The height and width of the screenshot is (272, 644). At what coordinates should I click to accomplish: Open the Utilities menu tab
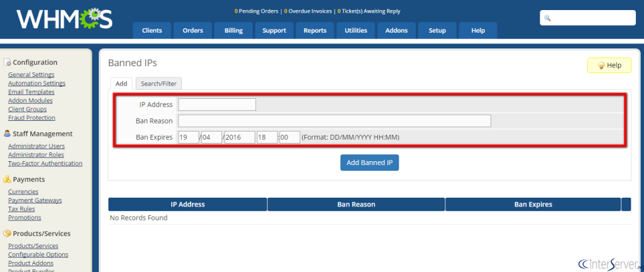356,30
